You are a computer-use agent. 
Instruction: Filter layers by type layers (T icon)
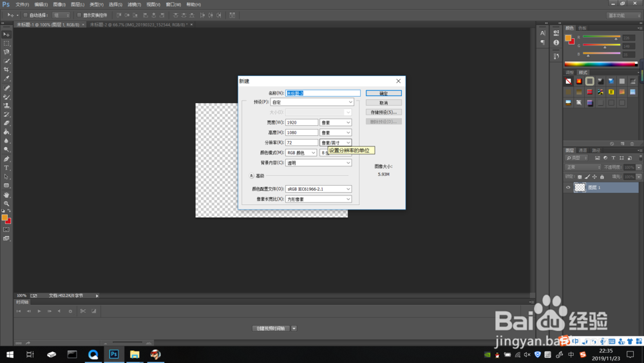[x=613, y=158]
